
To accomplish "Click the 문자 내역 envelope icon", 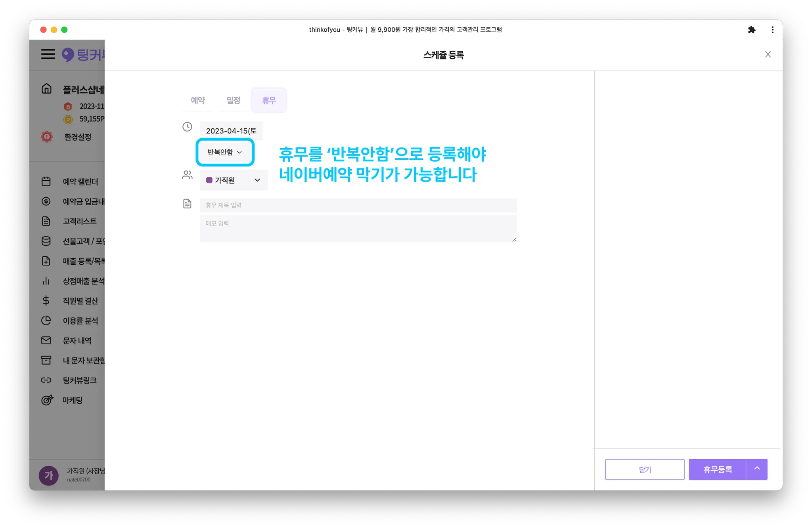I will 46,340.
